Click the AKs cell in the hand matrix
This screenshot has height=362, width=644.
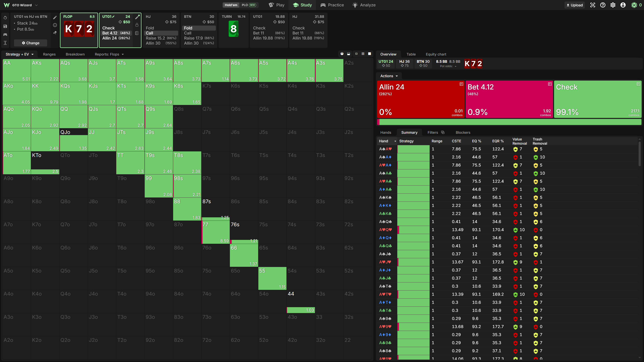click(45, 70)
